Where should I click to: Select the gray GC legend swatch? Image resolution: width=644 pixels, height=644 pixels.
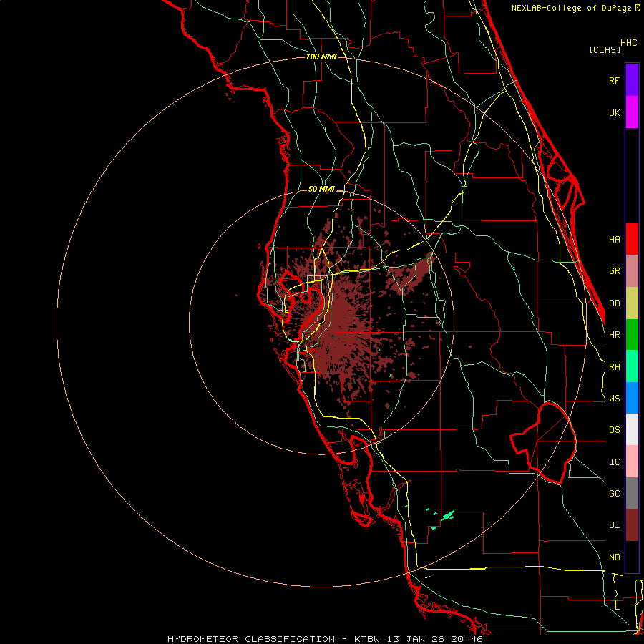coord(632,493)
